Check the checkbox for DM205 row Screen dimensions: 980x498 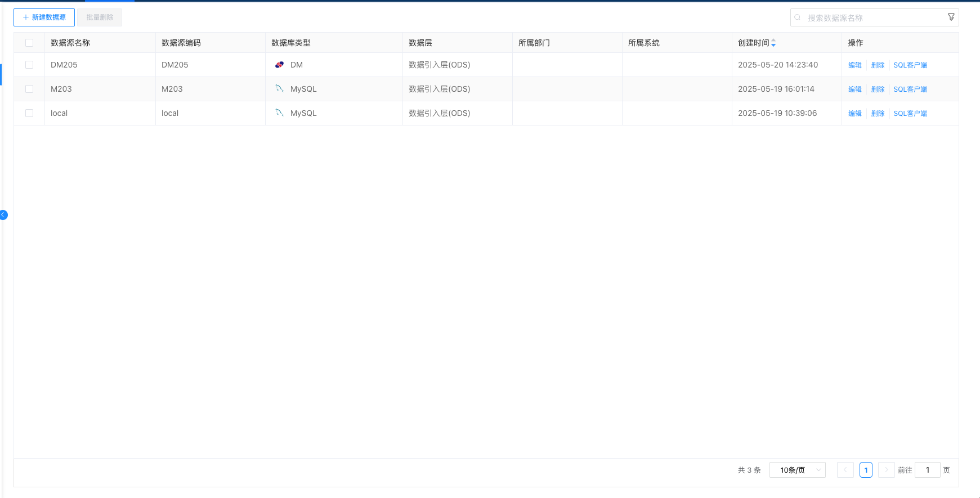tap(29, 65)
